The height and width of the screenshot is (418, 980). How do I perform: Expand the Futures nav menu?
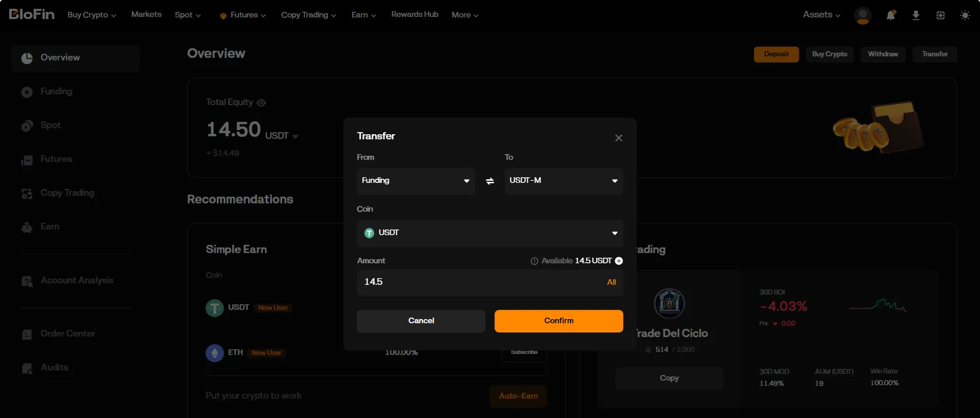(x=243, y=15)
